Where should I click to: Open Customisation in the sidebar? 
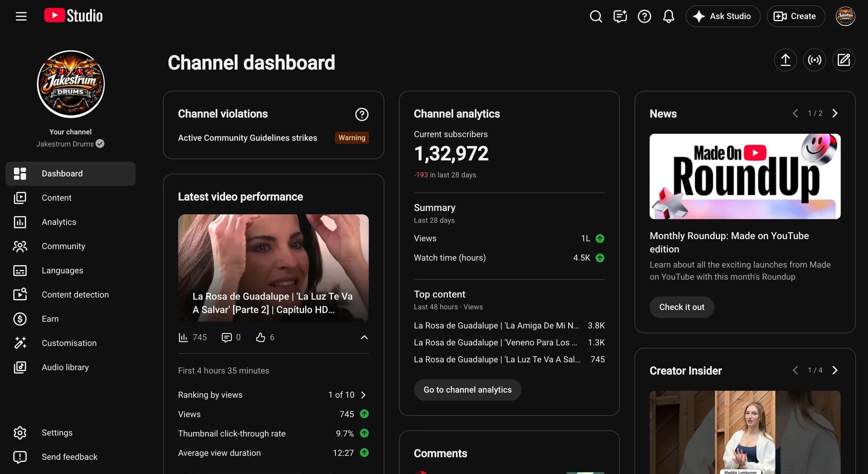71,343
